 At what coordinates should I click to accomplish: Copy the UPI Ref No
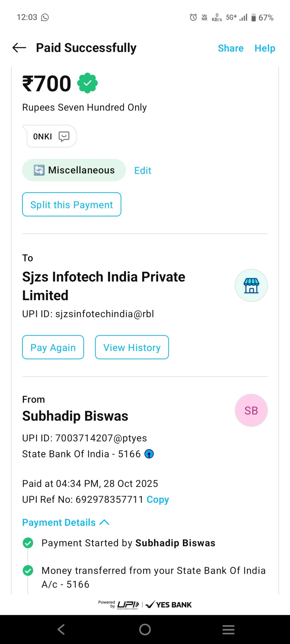coord(158,499)
